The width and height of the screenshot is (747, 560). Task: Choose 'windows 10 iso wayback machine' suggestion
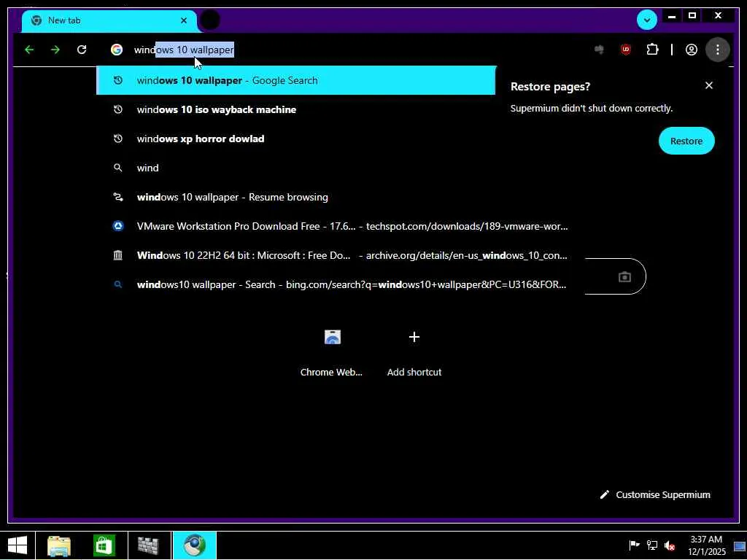coord(296,109)
